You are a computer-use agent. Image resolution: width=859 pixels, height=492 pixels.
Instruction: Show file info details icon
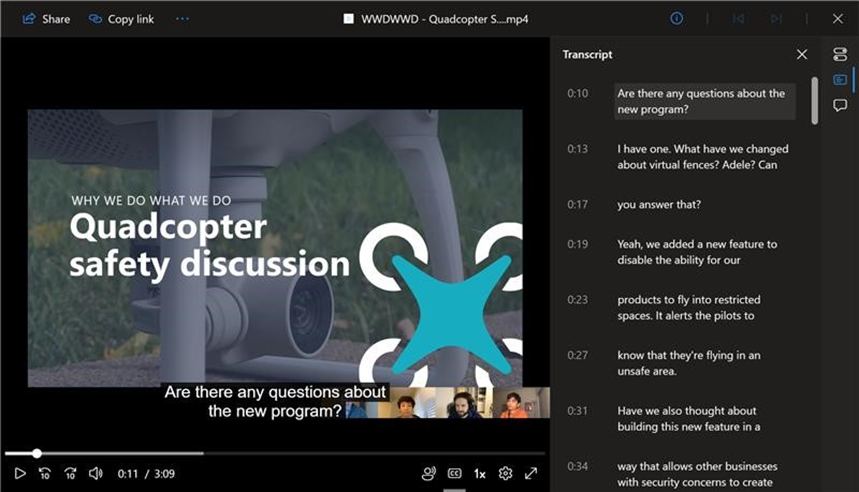point(677,19)
